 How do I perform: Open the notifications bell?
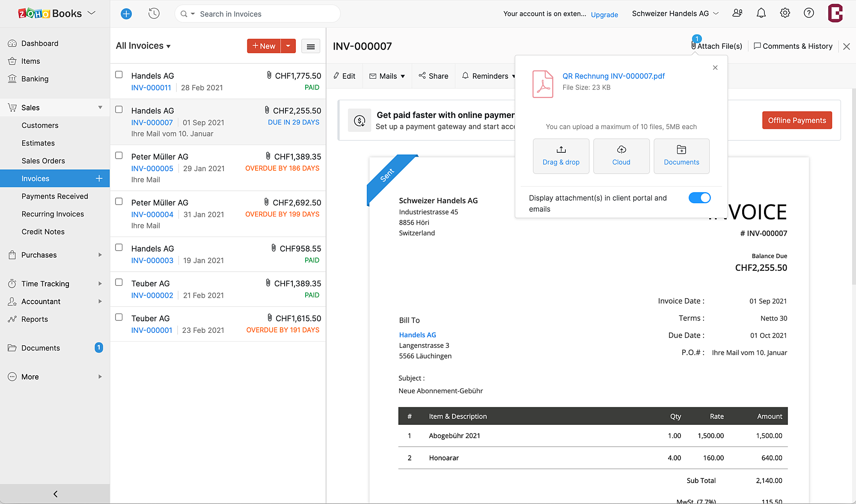pyautogui.click(x=761, y=13)
